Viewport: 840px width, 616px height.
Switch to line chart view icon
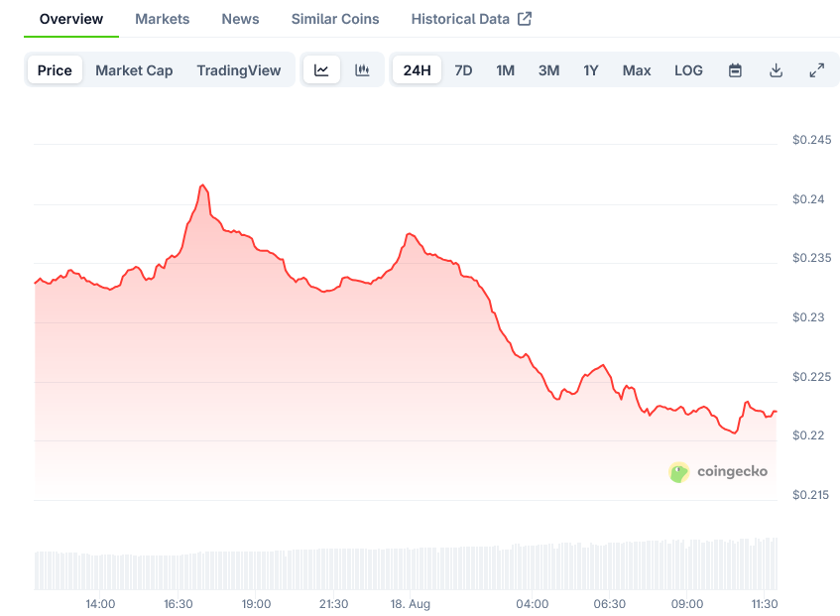click(321, 70)
